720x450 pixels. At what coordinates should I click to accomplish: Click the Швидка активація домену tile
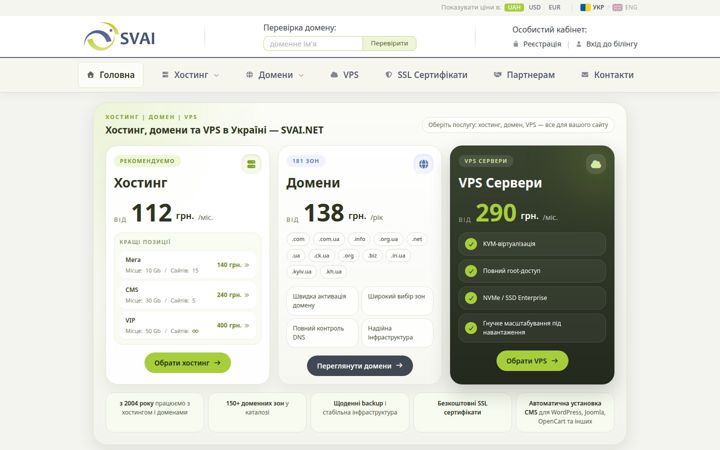(322, 301)
